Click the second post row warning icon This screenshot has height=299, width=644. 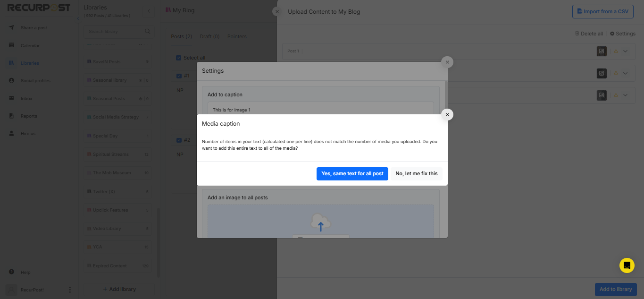pos(615,73)
